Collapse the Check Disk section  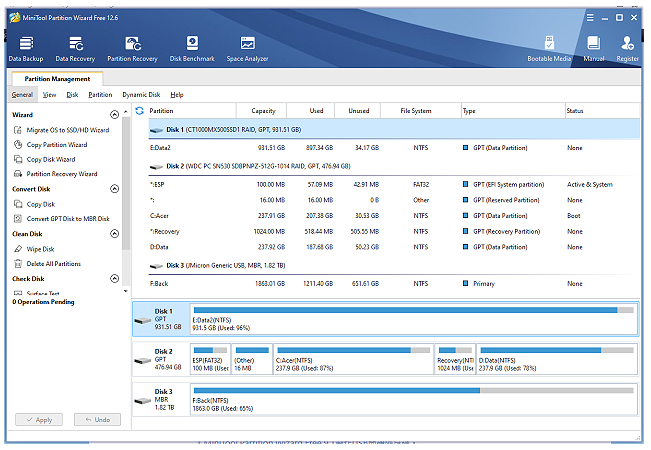pos(115,278)
